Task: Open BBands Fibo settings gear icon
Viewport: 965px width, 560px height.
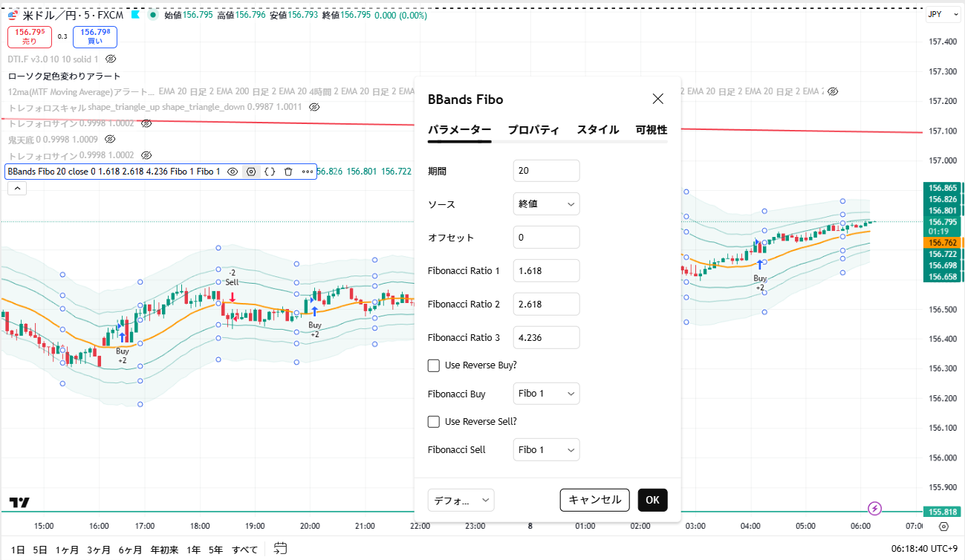Action: click(251, 172)
